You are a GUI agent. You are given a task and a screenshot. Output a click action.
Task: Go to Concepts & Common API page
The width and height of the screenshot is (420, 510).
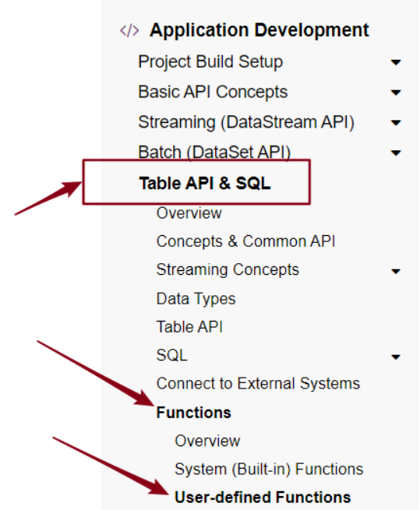(x=245, y=241)
